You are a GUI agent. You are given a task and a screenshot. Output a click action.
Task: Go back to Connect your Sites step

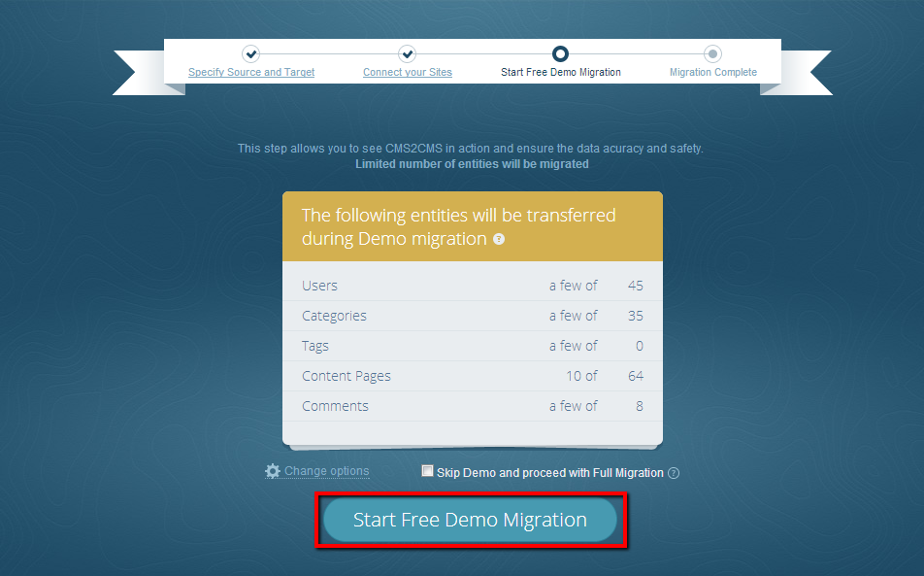408,72
